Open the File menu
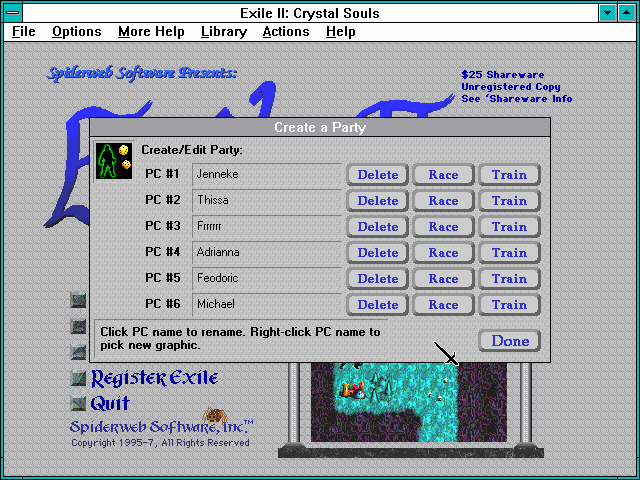 point(24,31)
